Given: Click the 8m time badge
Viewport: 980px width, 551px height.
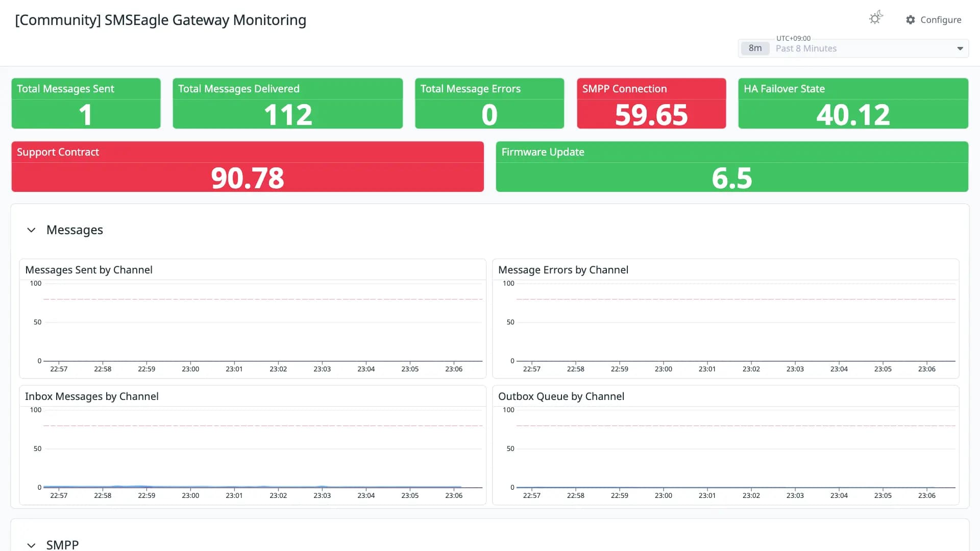Looking at the screenshot, I should (x=755, y=48).
